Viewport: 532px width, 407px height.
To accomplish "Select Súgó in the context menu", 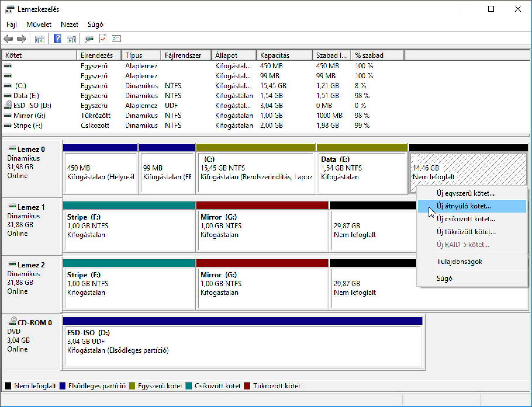I will pos(472,279).
